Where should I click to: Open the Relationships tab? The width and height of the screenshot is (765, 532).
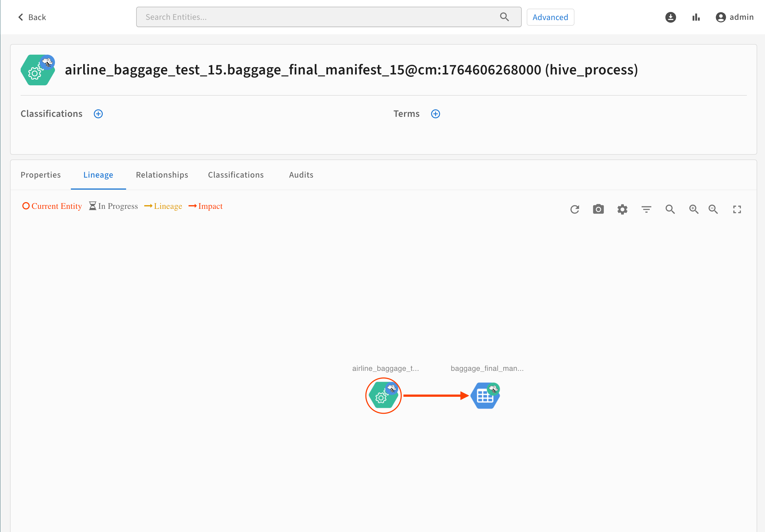click(x=162, y=175)
